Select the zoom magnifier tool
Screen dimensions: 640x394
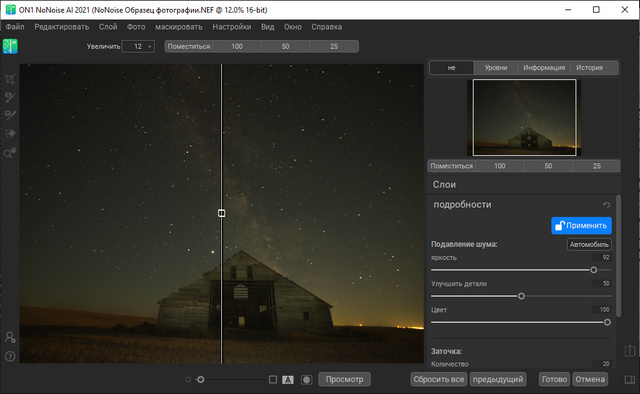(10, 153)
